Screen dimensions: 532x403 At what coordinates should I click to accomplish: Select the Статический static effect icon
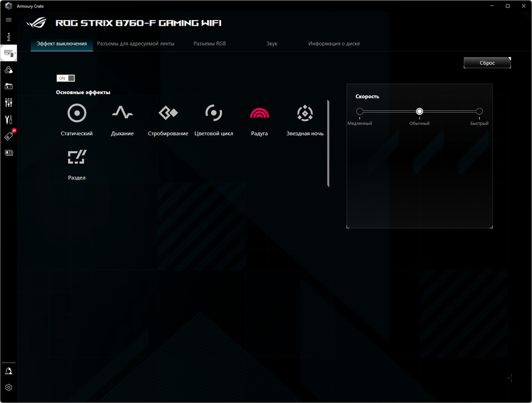[x=77, y=113]
